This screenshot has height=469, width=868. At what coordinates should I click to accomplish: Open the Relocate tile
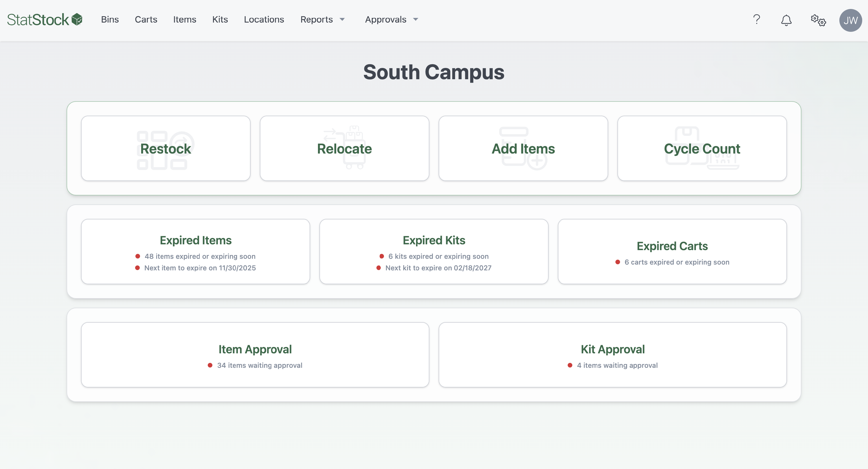344,148
